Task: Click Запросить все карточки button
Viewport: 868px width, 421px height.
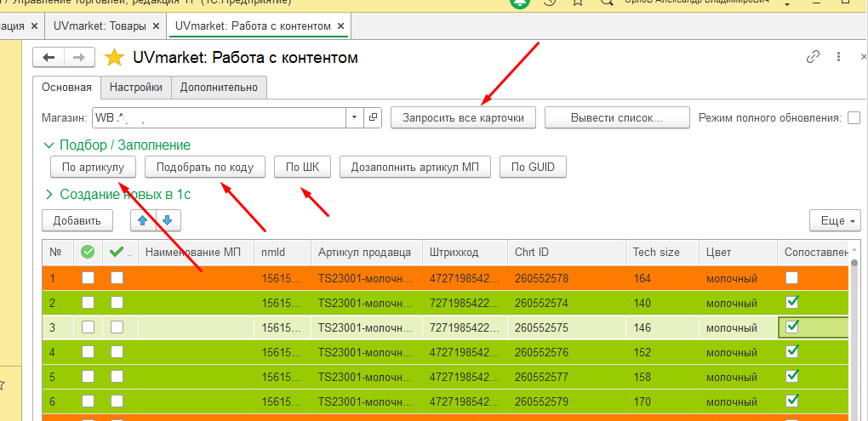Action: 463,118
